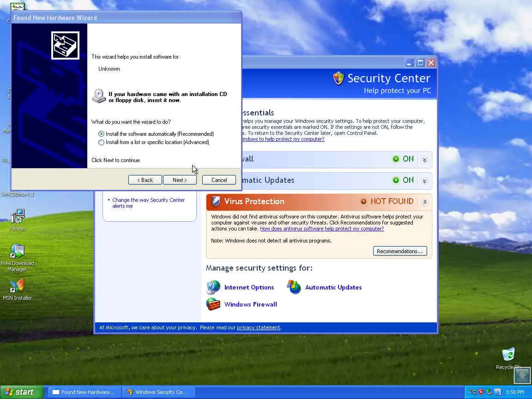Open the antivirus Recommendations dialog
The width and height of the screenshot is (532, 399).
(399, 251)
